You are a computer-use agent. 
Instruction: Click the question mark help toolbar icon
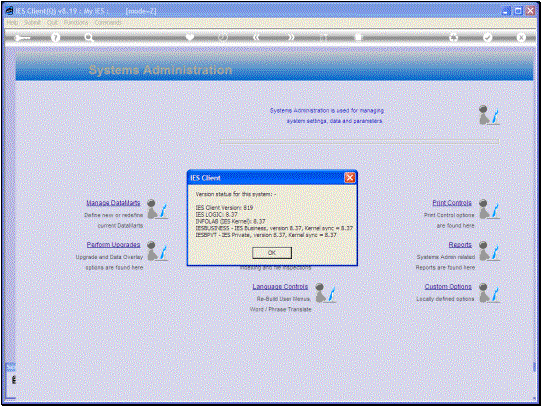click(55, 37)
